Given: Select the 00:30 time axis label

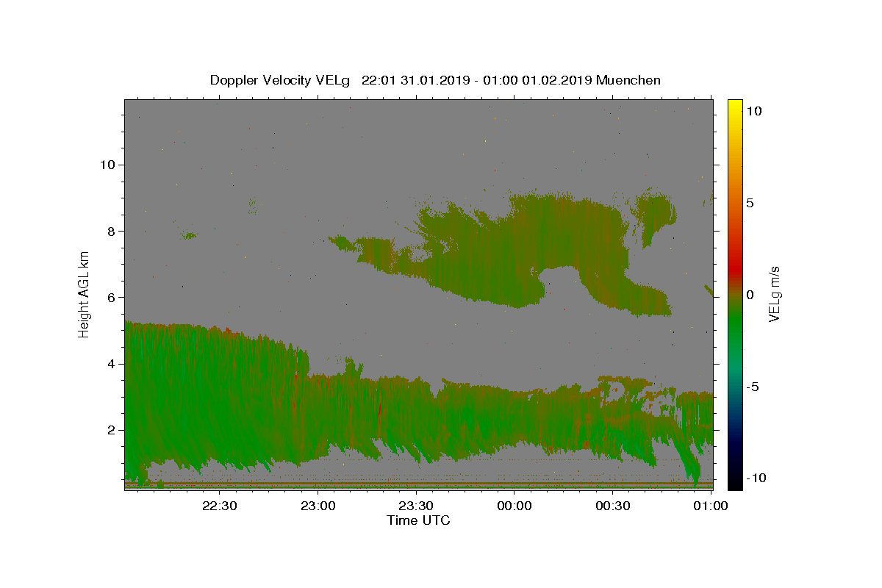Looking at the screenshot, I should (x=613, y=506).
